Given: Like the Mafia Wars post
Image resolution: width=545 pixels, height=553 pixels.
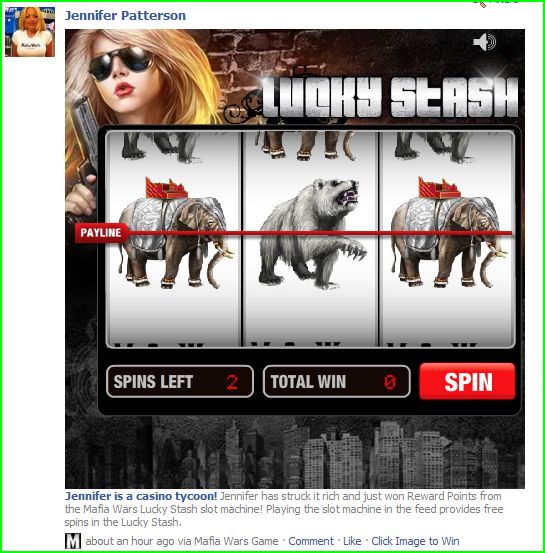Looking at the screenshot, I should point(352,541).
